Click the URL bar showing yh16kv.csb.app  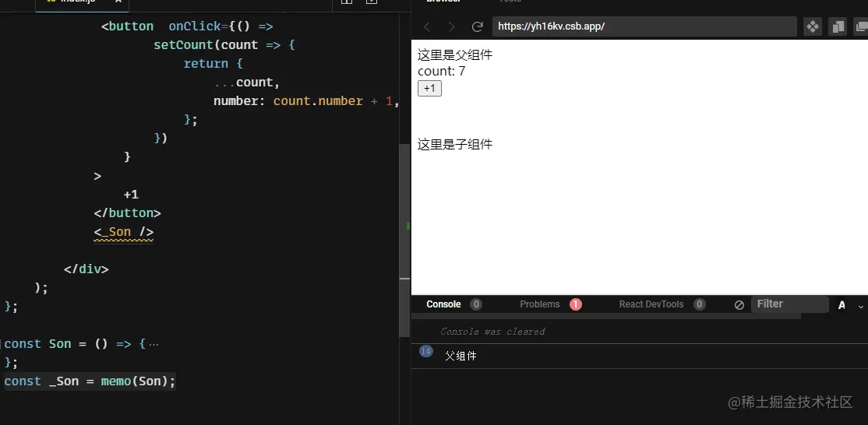(644, 26)
